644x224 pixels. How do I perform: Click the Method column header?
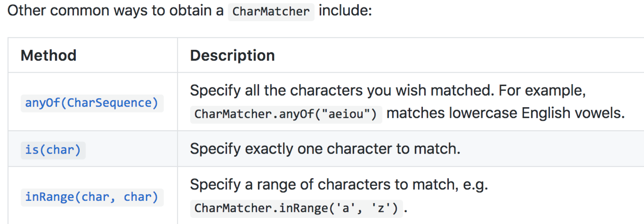pos(49,55)
